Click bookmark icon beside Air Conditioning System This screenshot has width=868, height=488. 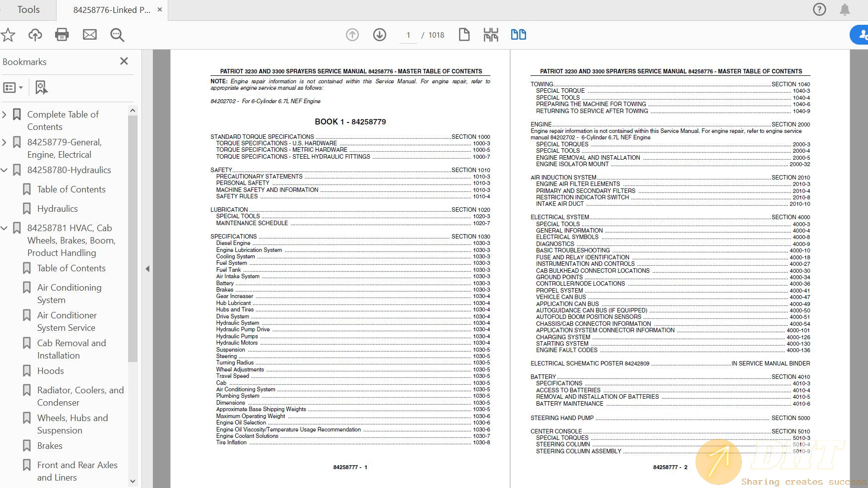(27, 288)
